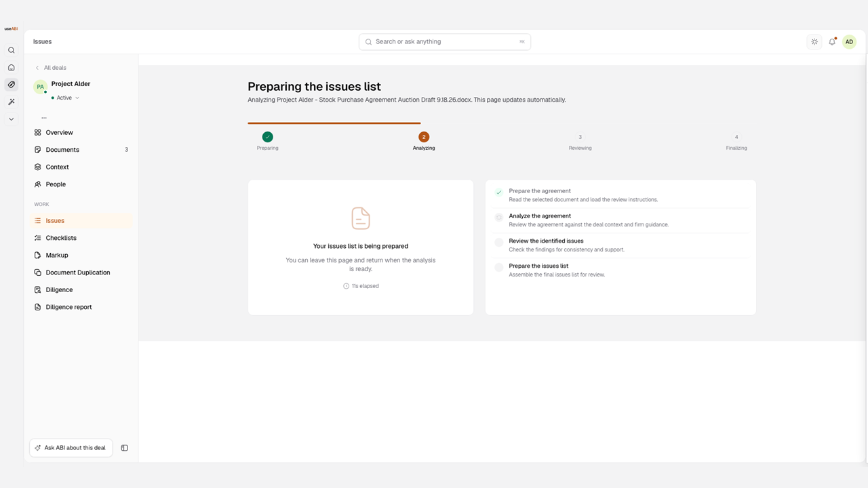This screenshot has width=868, height=488.
Task: Expand more left rail items with chevron
Action: click(11, 119)
